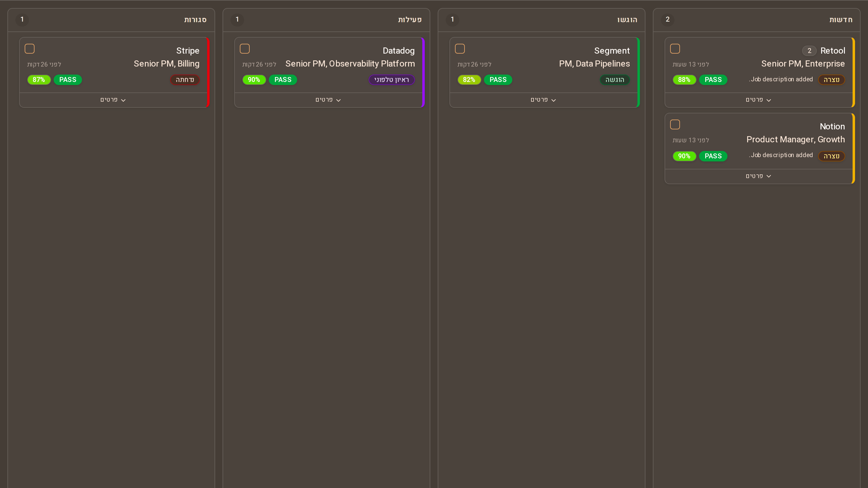Check the Segment application checkbox
This screenshot has width=868, height=488.
click(460, 49)
